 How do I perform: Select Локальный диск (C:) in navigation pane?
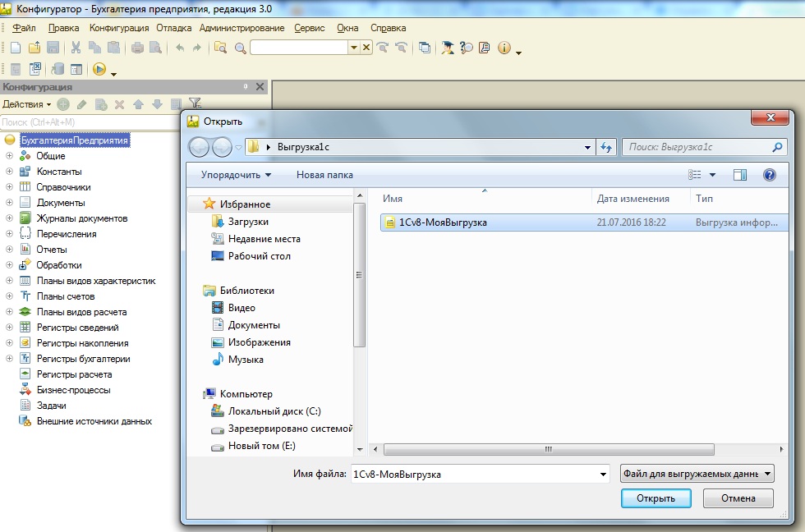(274, 411)
